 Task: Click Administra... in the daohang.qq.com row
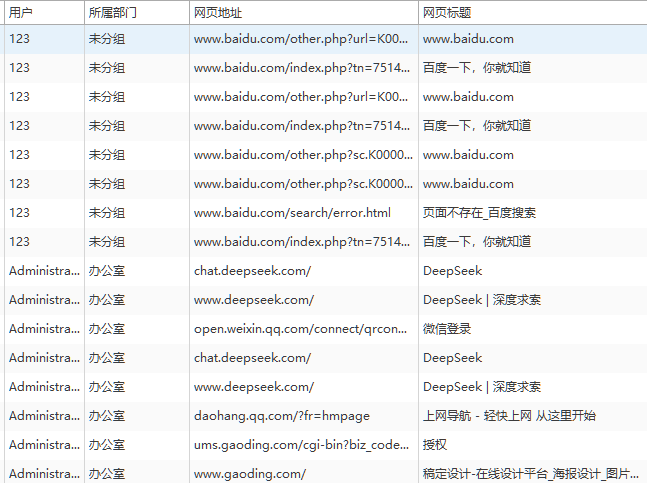point(45,416)
